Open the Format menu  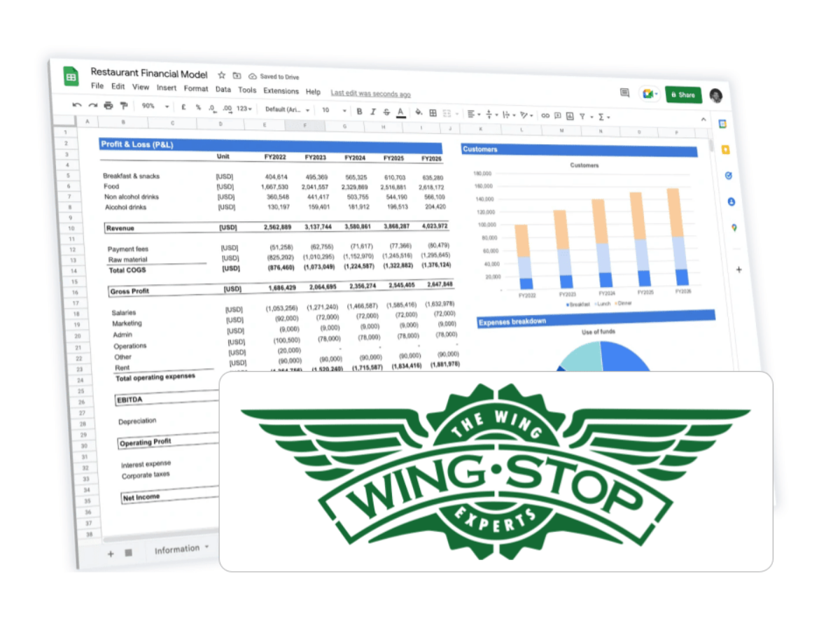(x=196, y=88)
